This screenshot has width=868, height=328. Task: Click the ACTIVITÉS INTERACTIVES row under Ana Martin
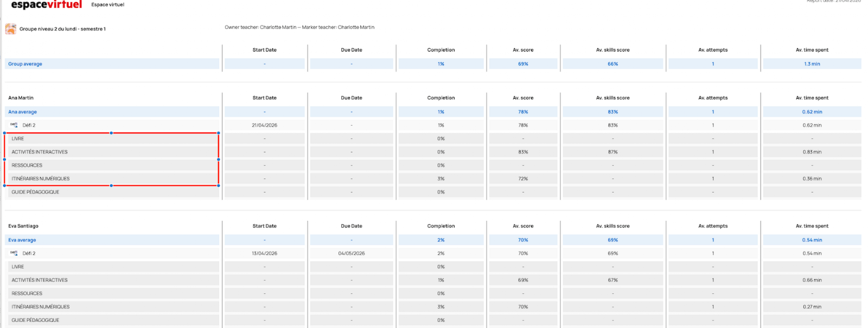tap(40, 152)
